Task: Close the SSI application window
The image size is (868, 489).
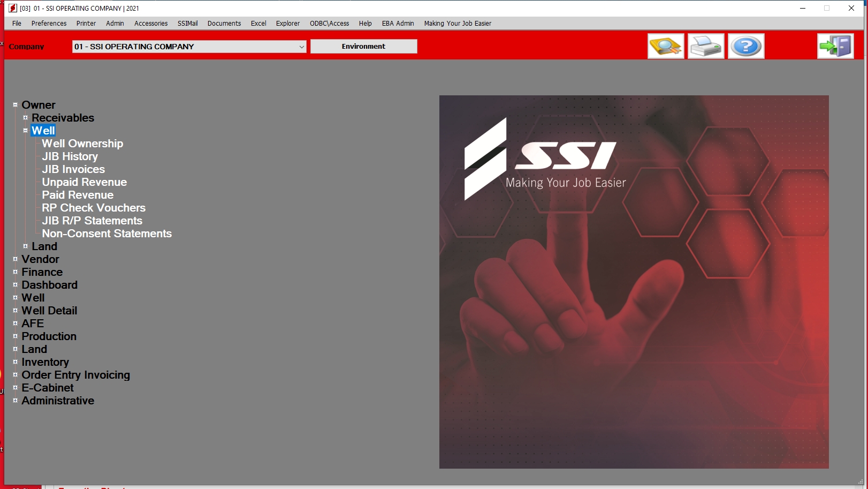Action: (851, 8)
